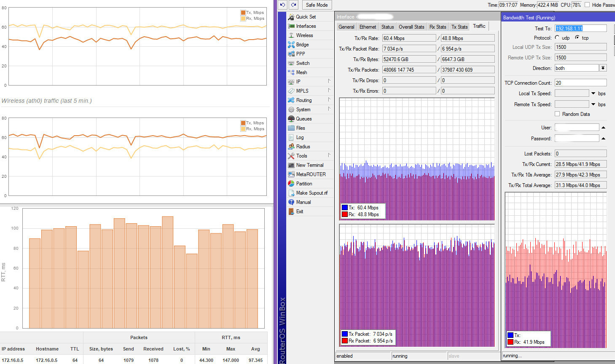Click the Partition pie icon
The image size is (615, 364).
tap(291, 184)
